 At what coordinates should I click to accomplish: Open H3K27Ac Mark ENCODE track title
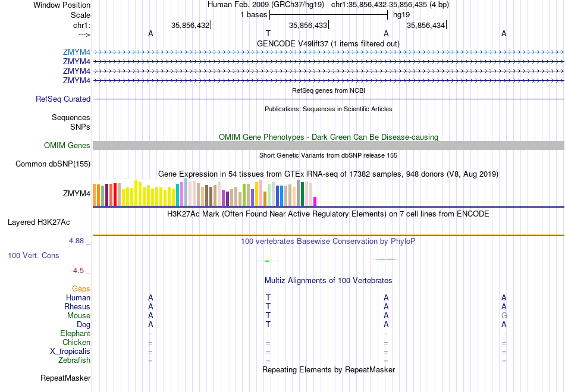pos(328,214)
